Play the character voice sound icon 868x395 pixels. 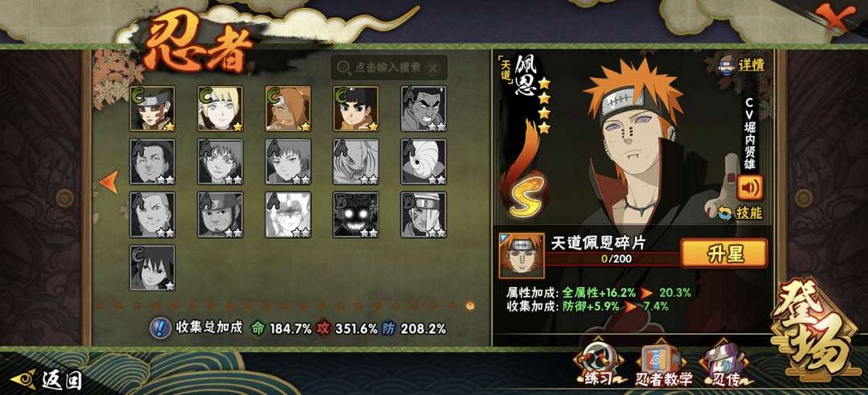tap(750, 187)
